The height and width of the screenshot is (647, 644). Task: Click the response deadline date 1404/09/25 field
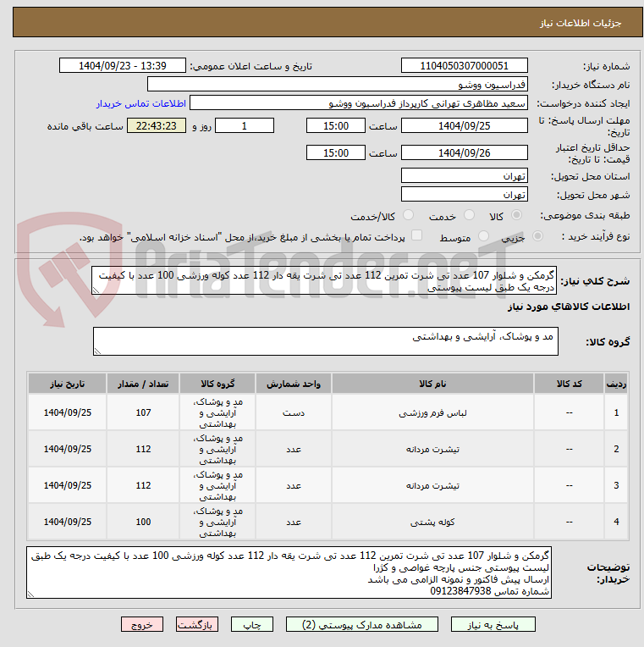coord(465,125)
